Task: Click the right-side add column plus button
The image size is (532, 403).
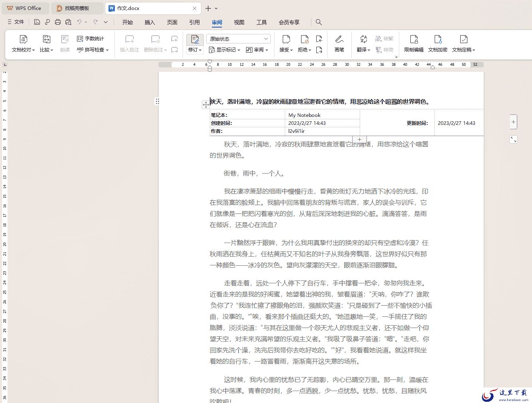Action: [x=513, y=122]
